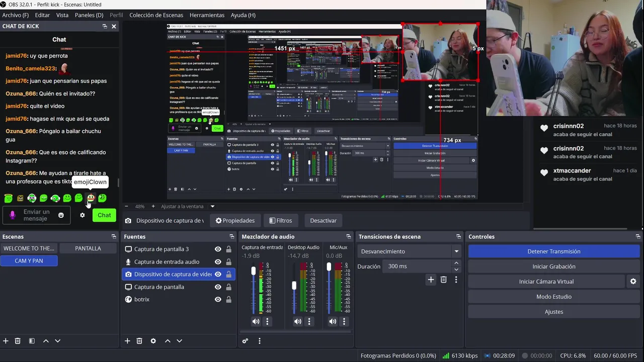Open audio mixer menu dots at bottom
The image size is (644, 362).
(x=260, y=341)
